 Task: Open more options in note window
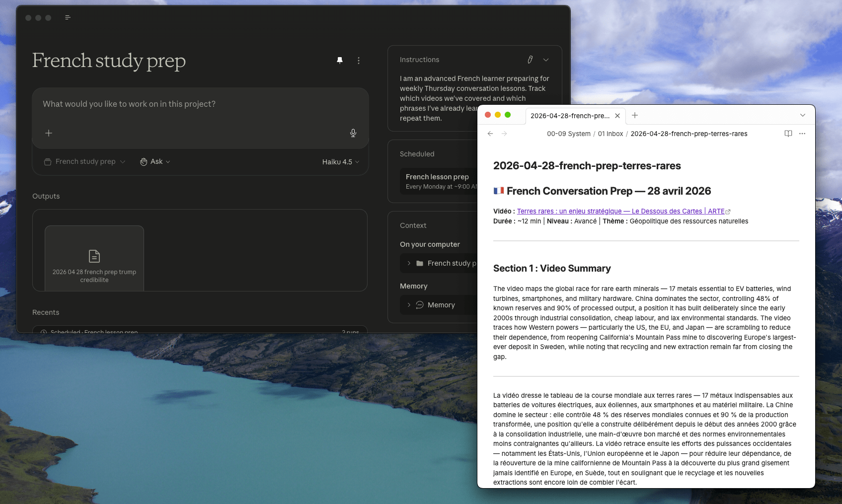(802, 134)
